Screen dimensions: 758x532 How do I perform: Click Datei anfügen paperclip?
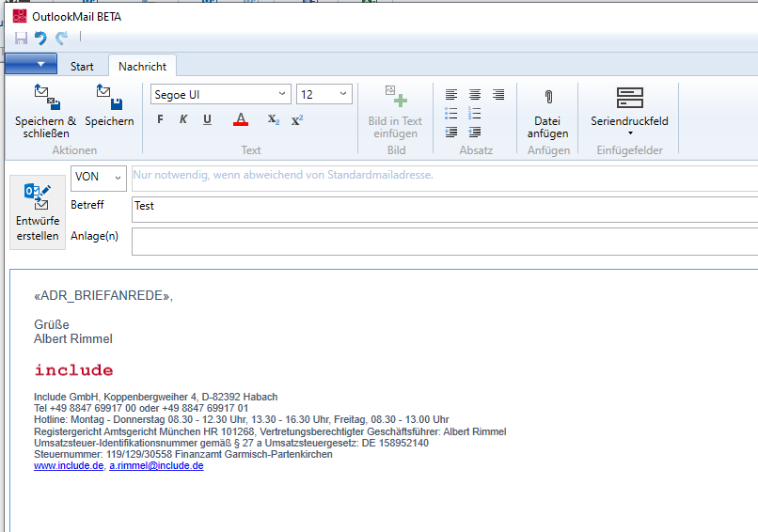pos(547,112)
